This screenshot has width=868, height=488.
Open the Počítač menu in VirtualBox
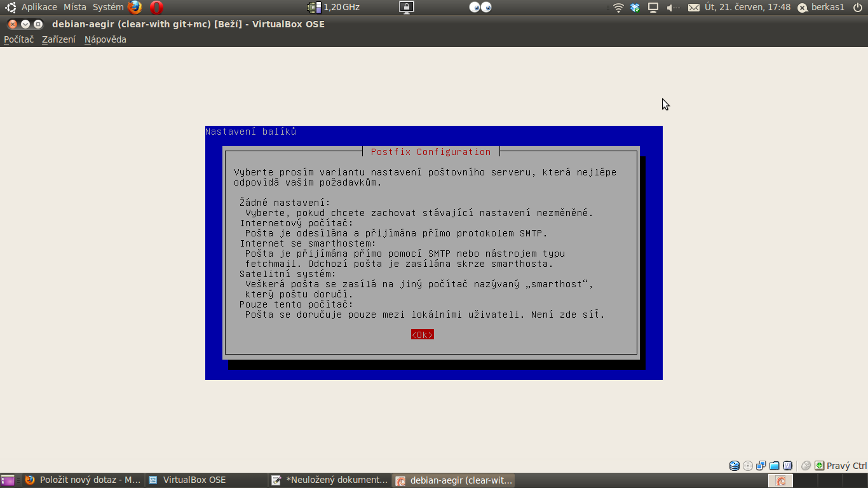[18, 39]
